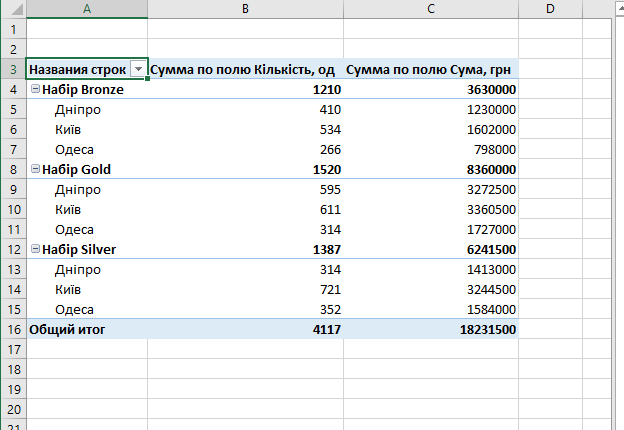Select the cell with value 3360500
624x430 pixels.
[431, 209]
